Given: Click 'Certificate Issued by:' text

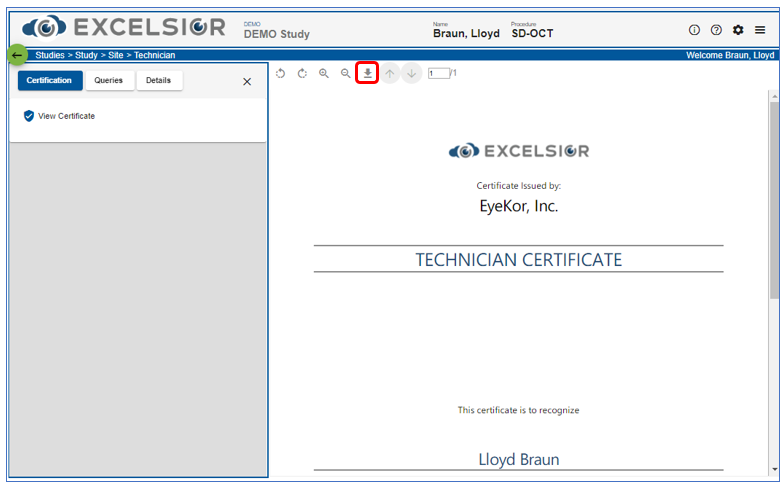Looking at the screenshot, I should click(x=519, y=186).
